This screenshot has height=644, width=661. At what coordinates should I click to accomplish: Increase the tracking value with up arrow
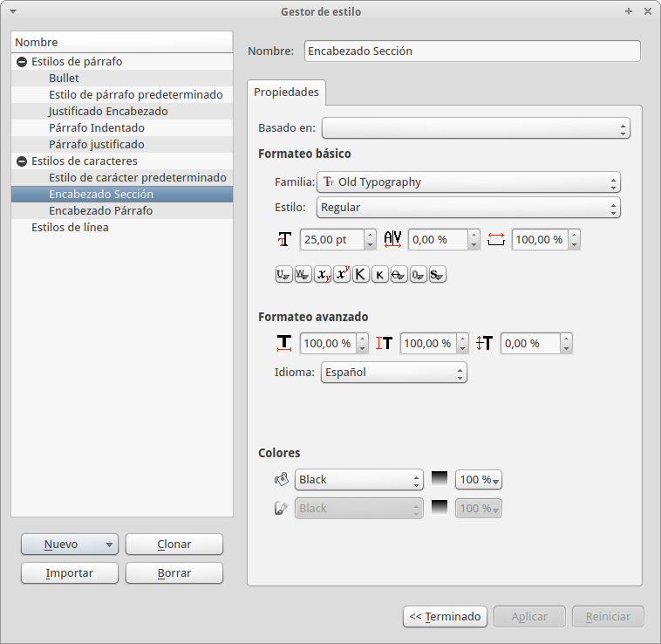[x=474, y=235]
